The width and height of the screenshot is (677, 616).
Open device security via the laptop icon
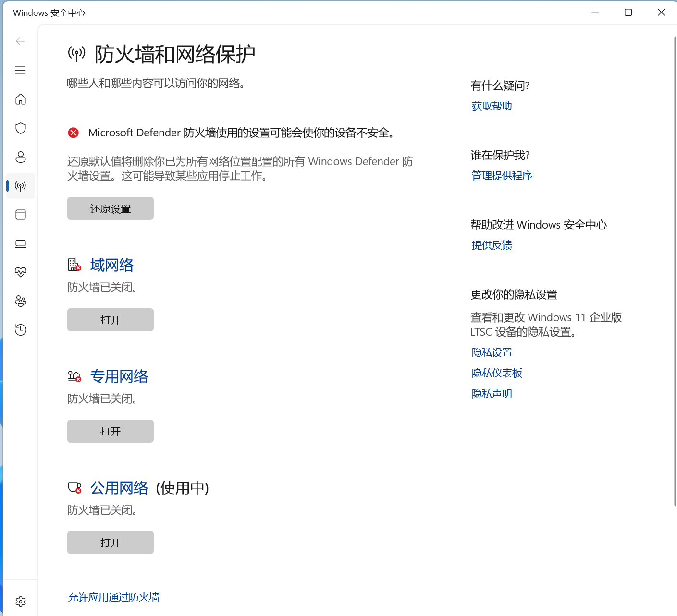(x=20, y=243)
